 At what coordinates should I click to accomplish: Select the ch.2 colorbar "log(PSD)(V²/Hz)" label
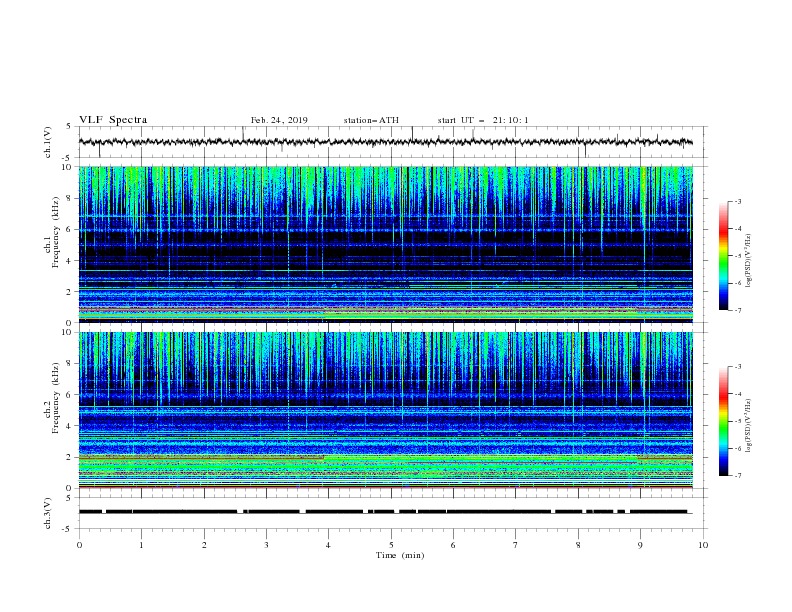tap(749, 426)
